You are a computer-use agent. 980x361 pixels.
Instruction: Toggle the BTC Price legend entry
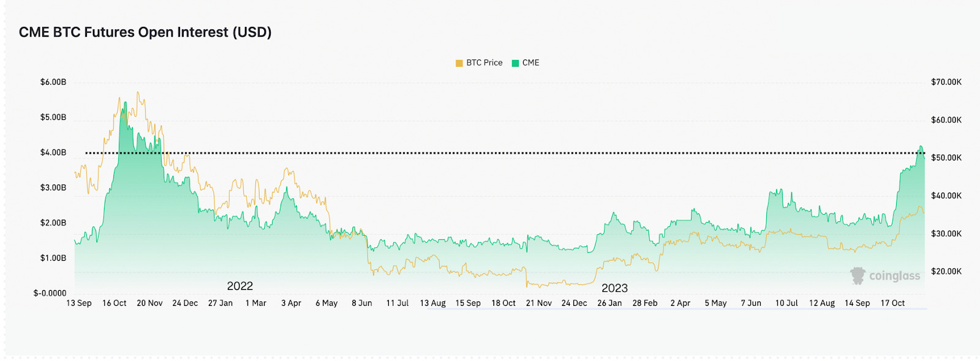[x=479, y=63]
